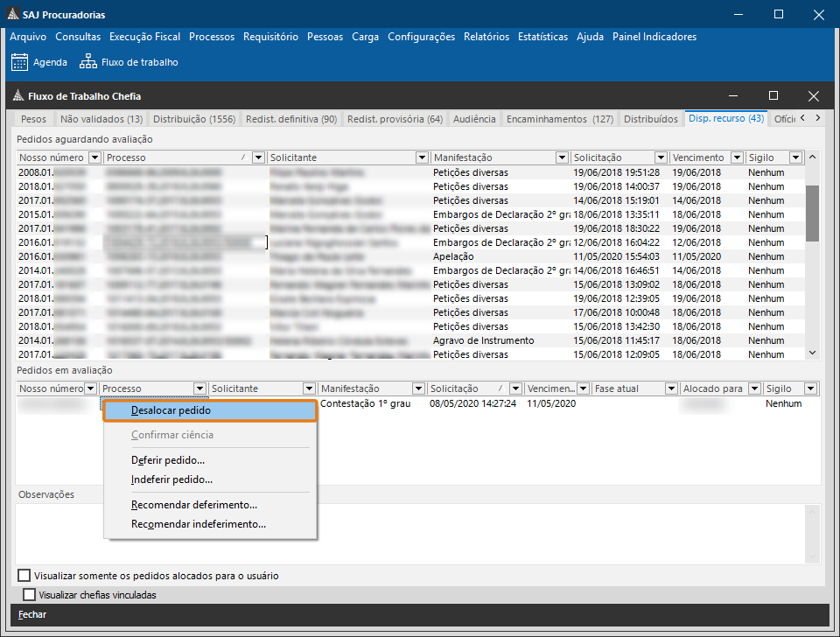This screenshot has width=840, height=637.
Task: Expand Solicitante column filter in top grid
Action: (x=422, y=157)
